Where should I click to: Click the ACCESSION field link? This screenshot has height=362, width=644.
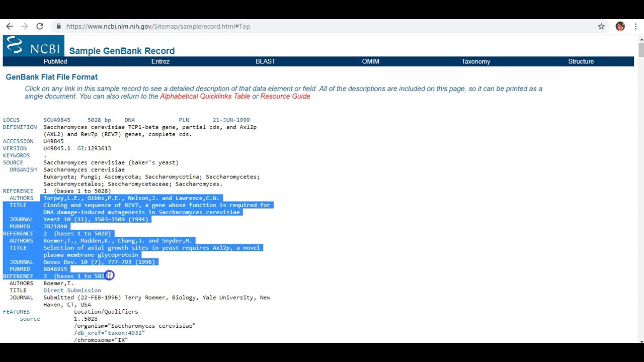tap(18, 141)
